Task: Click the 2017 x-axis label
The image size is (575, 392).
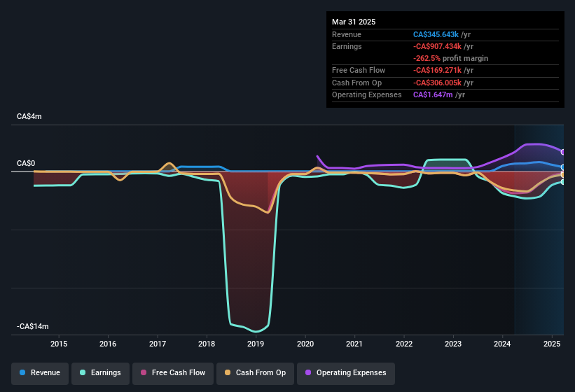Action: click(x=158, y=344)
